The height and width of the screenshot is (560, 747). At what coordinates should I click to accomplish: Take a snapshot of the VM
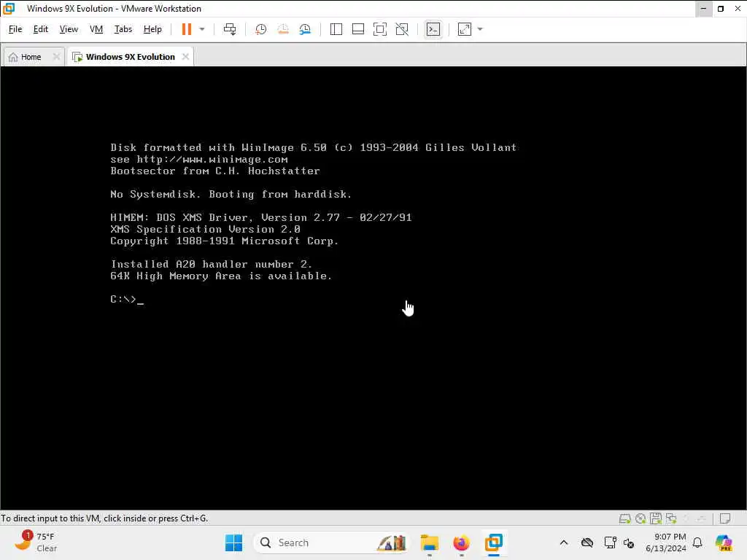click(260, 29)
